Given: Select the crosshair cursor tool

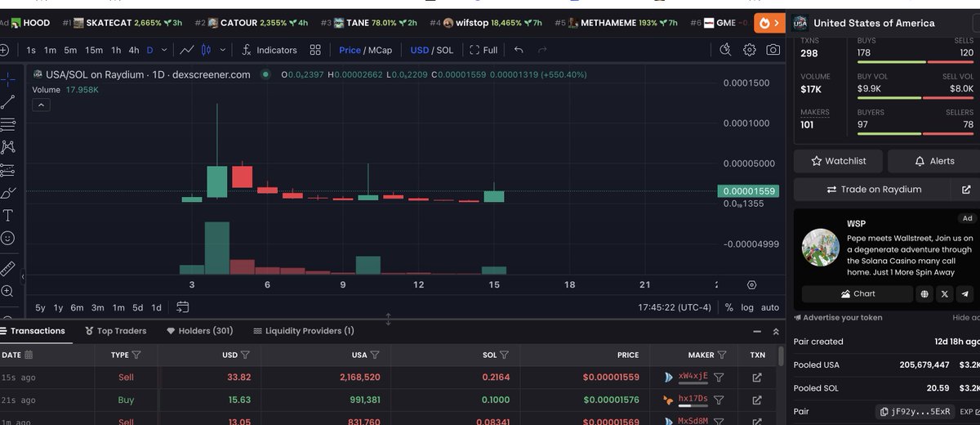Looking at the screenshot, I should pos(8,79).
